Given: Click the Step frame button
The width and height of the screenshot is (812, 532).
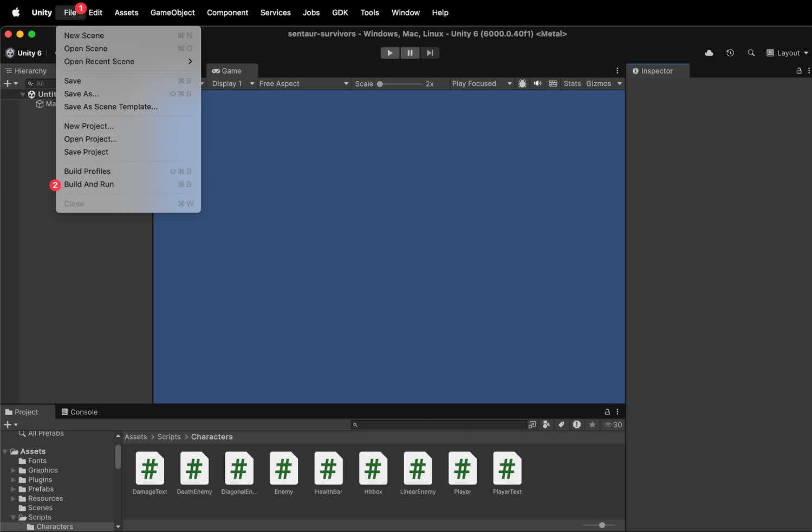Looking at the screenshot, I should [x=430, y=53].
